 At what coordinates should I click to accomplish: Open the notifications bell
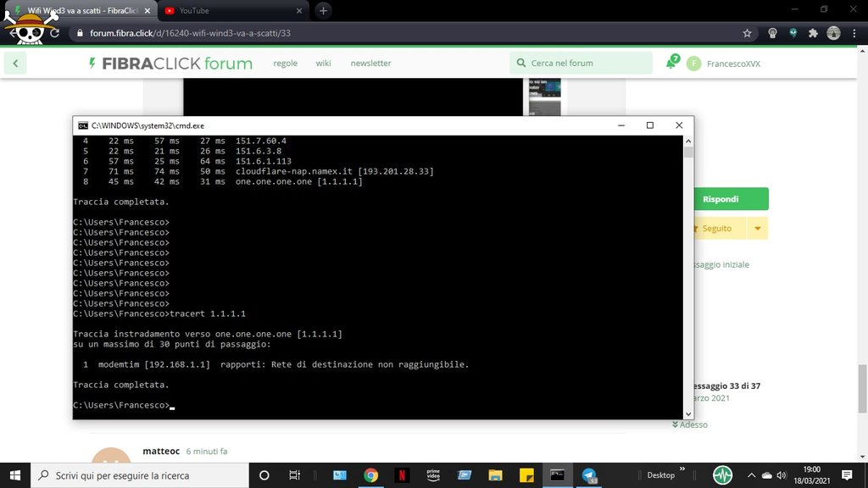(672, 62)
